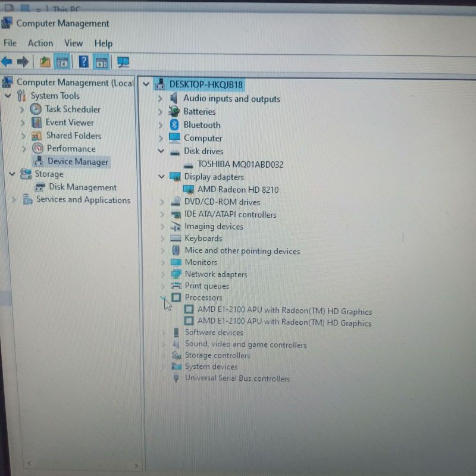Click the blue Help question mark icon

[x=83, y=62]
